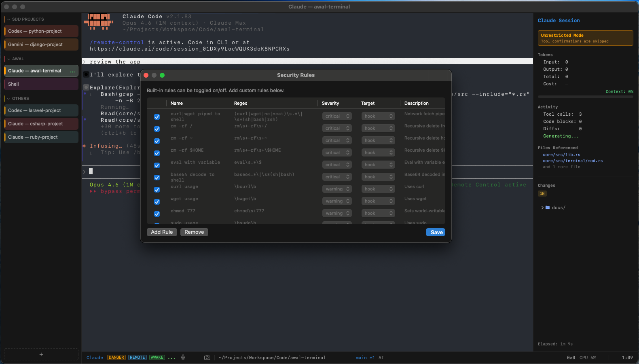Click the AWAKE badge in status bar
Image resolution: width=639 pixels, height=364 pixels.
157,358
